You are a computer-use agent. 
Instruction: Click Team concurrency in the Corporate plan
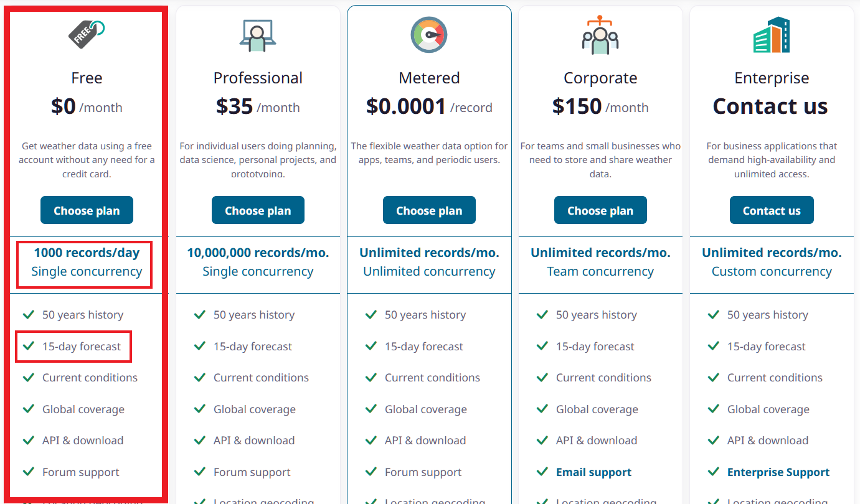(x=600, y=271)
